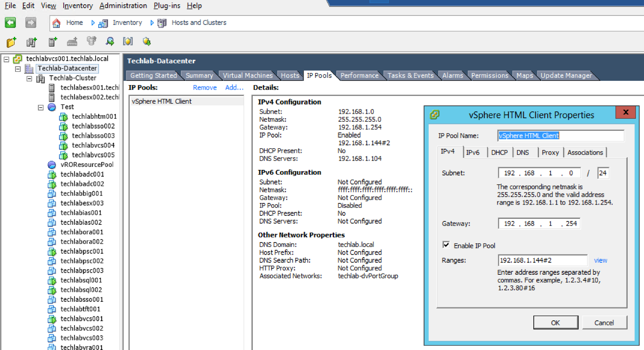
Task: Click the Add... link for IP Pools
Action: pos(234,87)
